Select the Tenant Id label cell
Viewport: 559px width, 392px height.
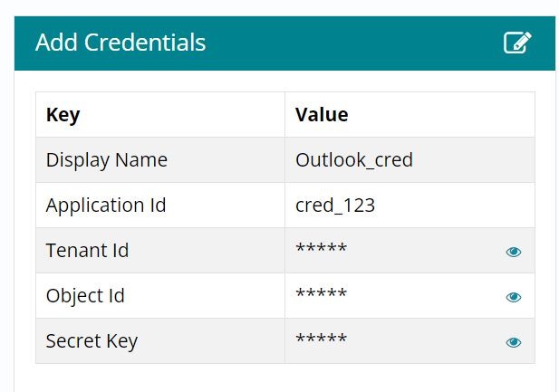[88, 251]
